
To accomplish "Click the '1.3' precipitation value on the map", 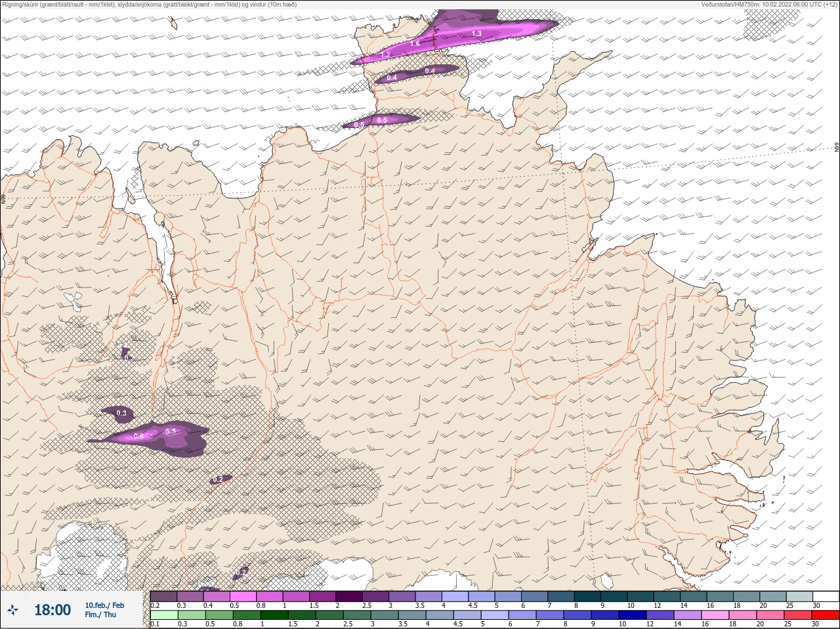I will point(476,33).
